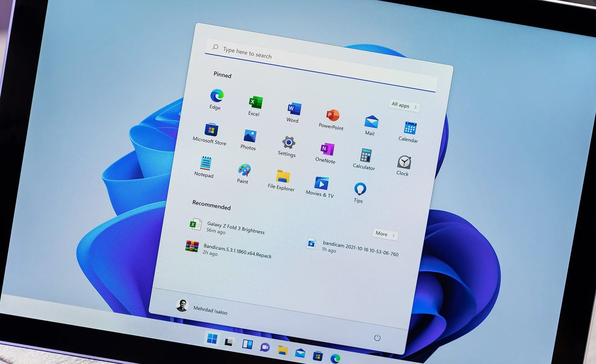Open pinned Settings gear
Image resolution: width=596 pixels, height=364 pixels.
[288, 143]
